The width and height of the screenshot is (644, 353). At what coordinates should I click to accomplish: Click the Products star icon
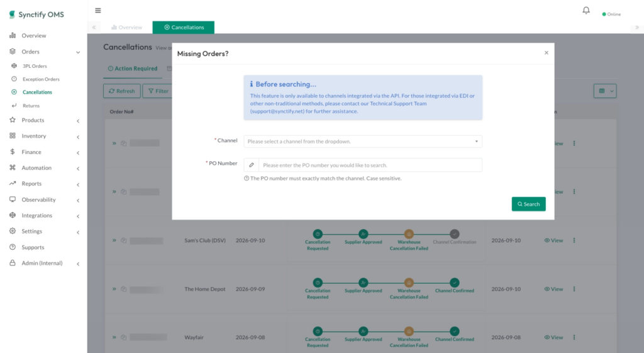[13, 120]
